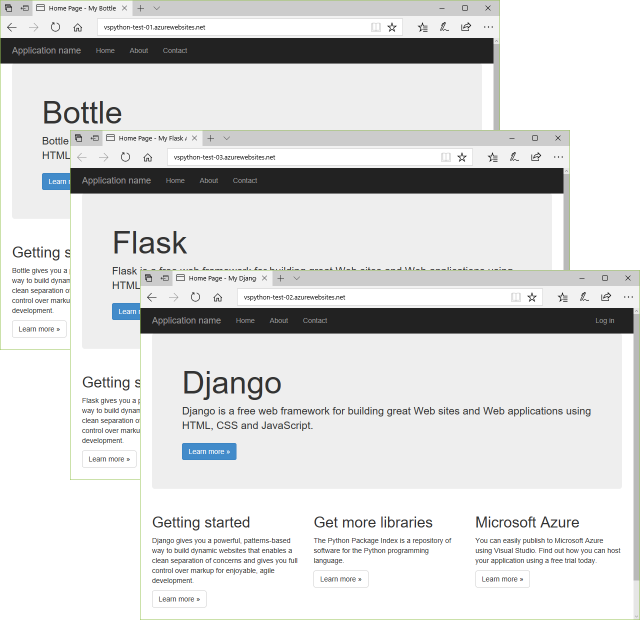Image resolution: width=640 pixels, height=620 pixels.
Task: Click Application name brand in Bottle navbar
Action: click(47, 51)
